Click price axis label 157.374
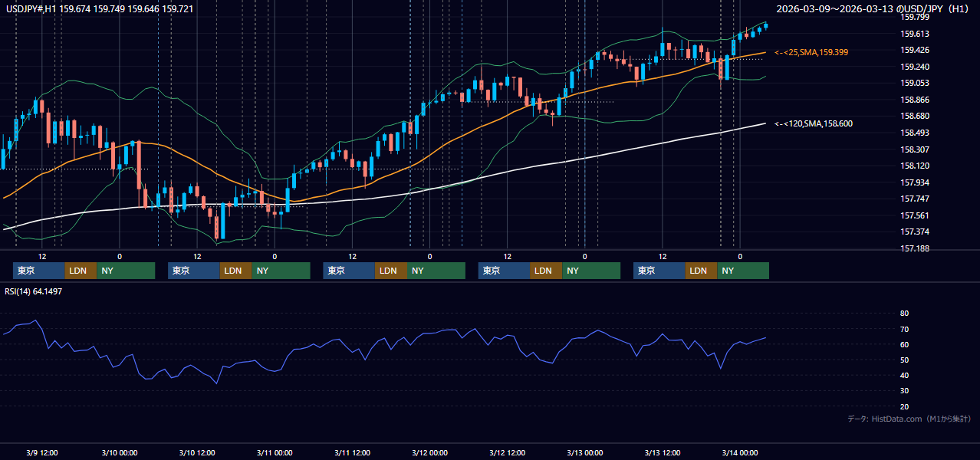 (x=914, y=232)
